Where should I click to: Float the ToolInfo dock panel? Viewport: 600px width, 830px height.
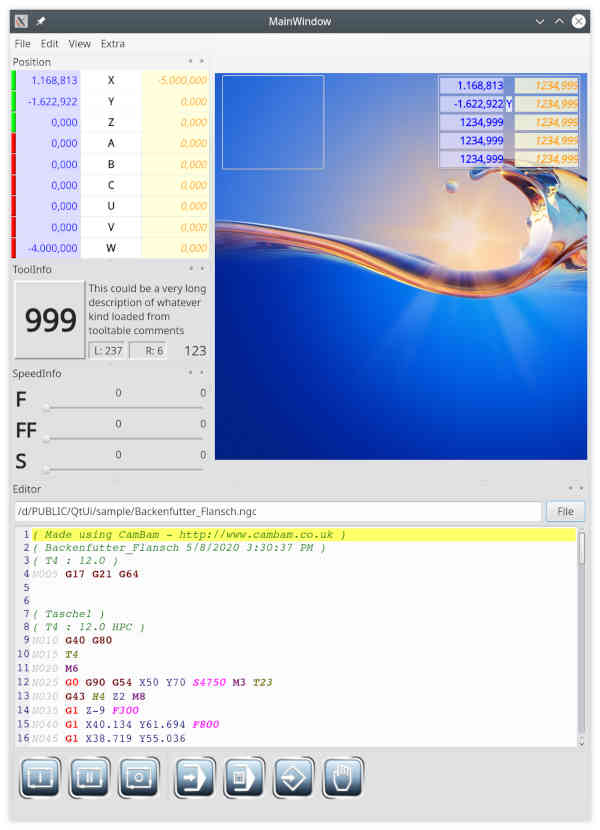tap(191, 268)
